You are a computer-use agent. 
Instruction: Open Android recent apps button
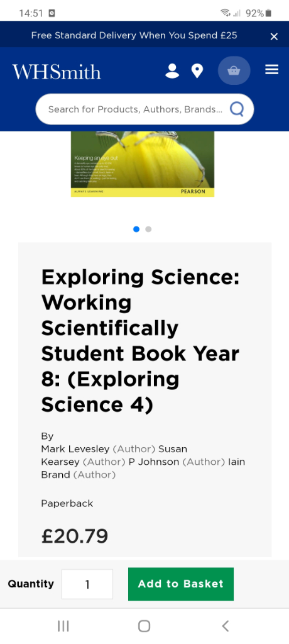[x=63, y=626]
